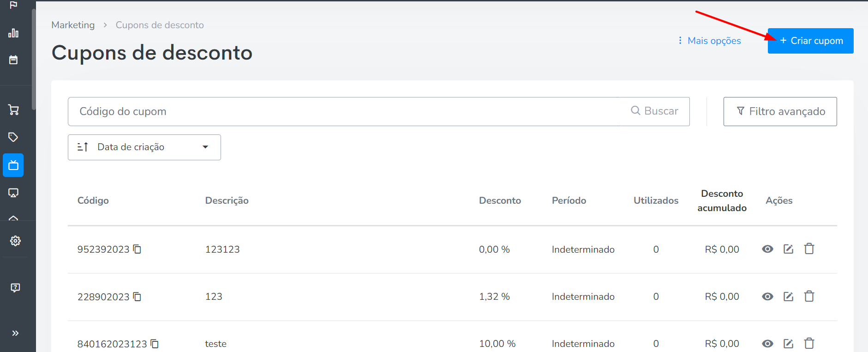The height and width of the screenshot is (352, 868).
Task: View coupon 228902023 details eye icon
Action: 767,296
